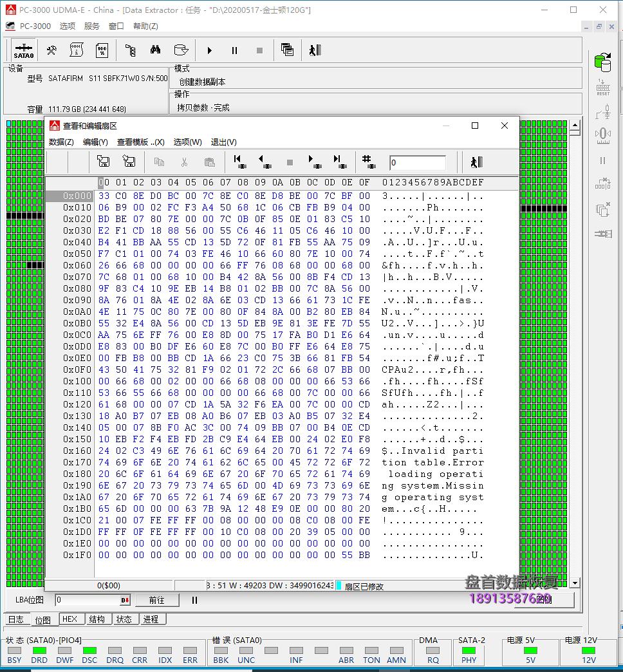Stop the task with square button
The image size is (623, 672).
click(259, 51)
